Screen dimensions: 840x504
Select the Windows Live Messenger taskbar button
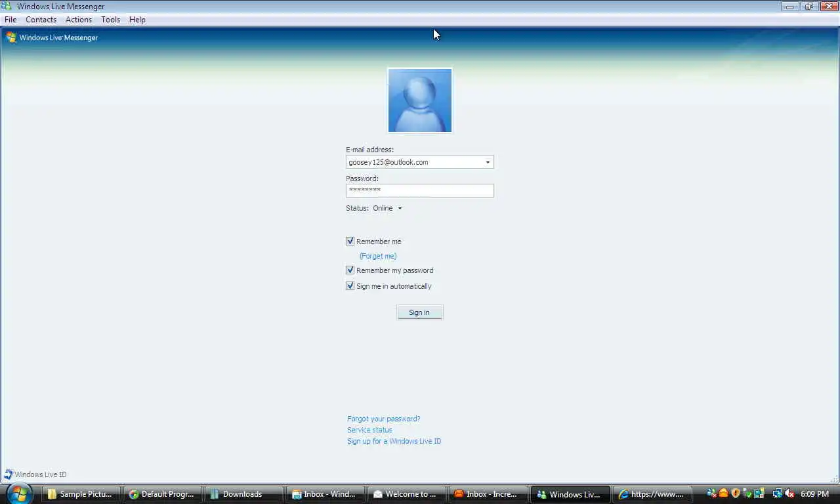click(x=570, y=494)
